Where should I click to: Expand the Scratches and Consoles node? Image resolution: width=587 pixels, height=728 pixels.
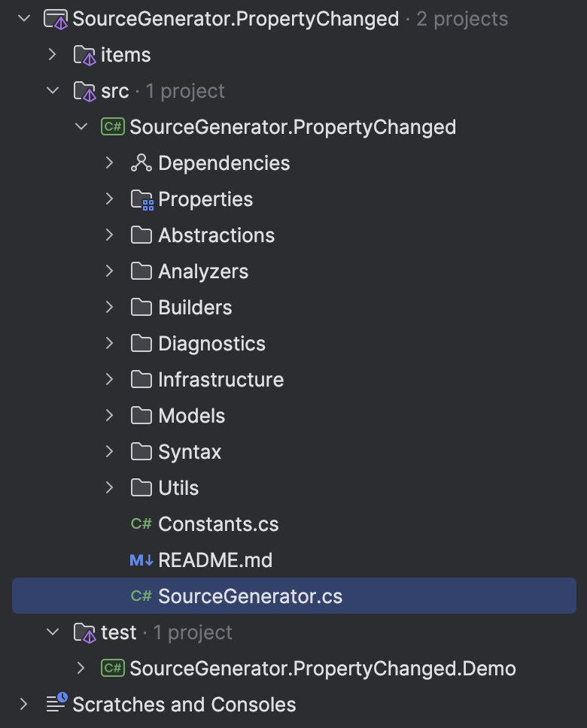23,704
